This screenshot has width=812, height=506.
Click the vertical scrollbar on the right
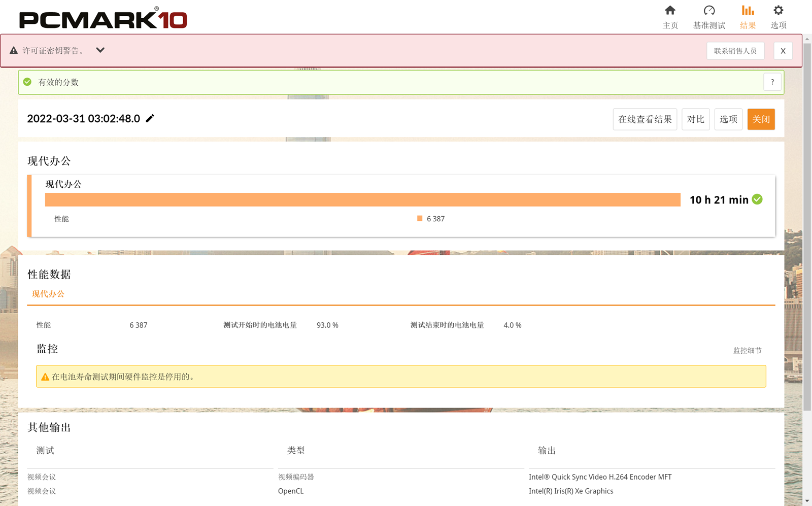(807, 228)
